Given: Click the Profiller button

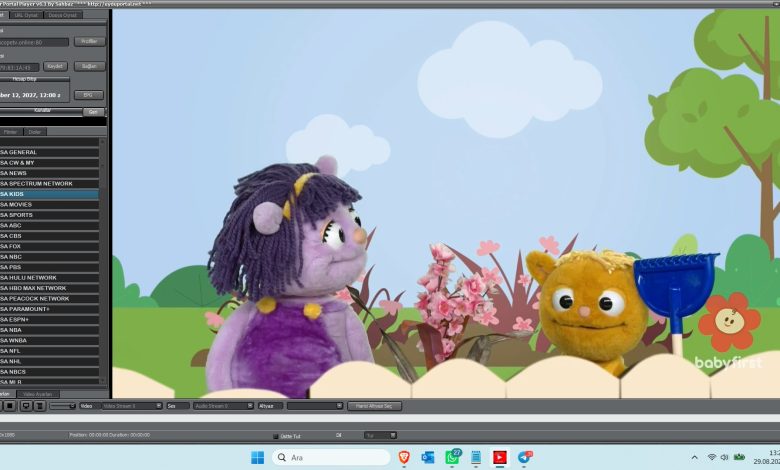Looking at the screenshot, I should pos(90,41).
